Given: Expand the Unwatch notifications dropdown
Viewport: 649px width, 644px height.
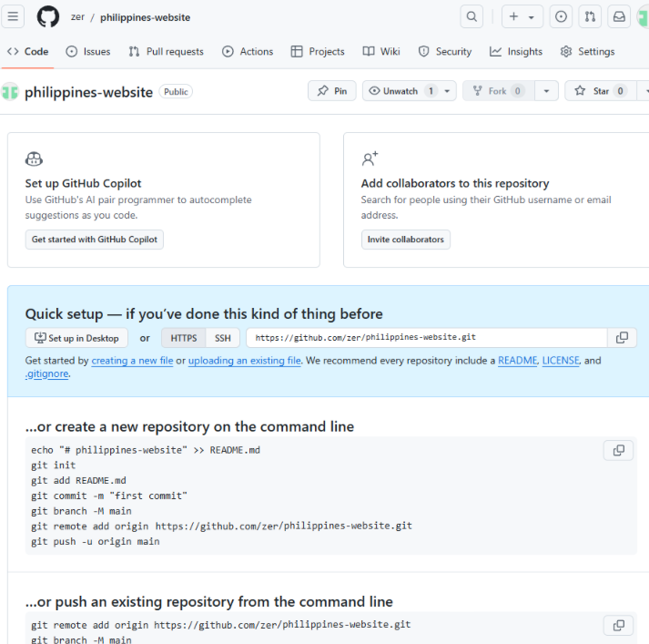Looking at the screenshot, I should [447, 91].
